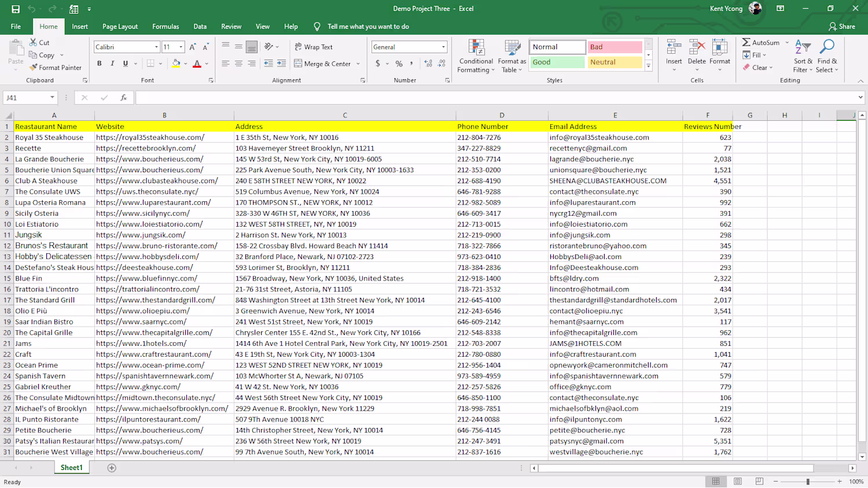
Task: Click Decrease Decimal icon
Action: [442, 64]
